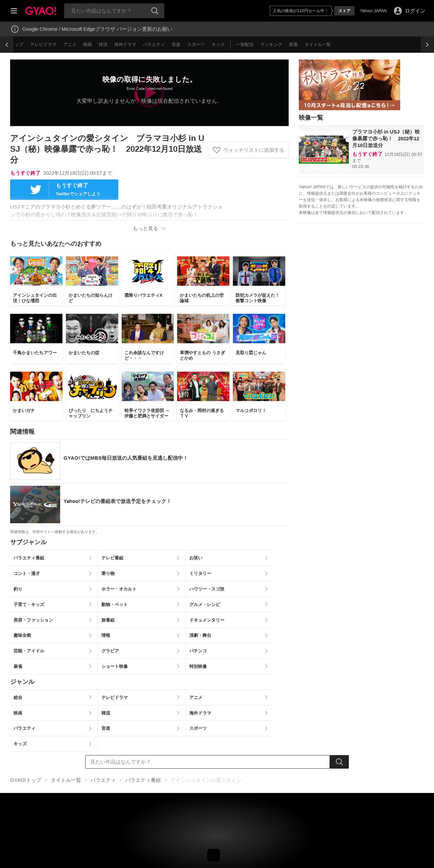Open the スポーツ genre row

230,728
